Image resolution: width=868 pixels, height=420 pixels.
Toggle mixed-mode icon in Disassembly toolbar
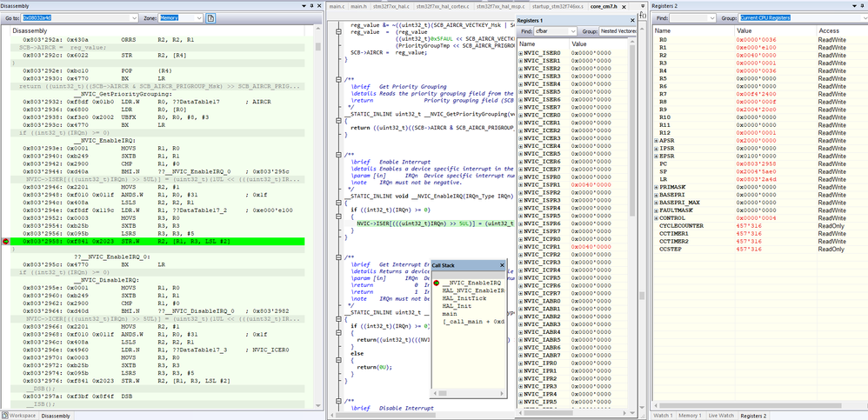click(210, 18)
